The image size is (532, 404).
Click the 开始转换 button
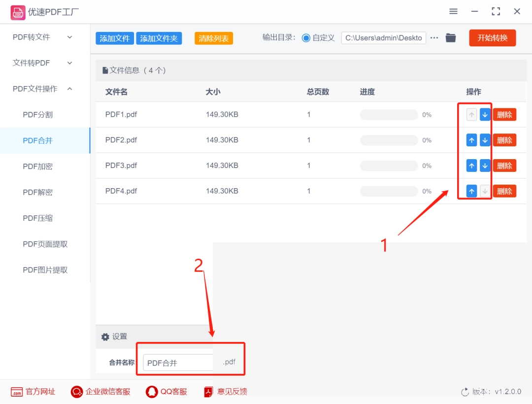tap(492, 38)
